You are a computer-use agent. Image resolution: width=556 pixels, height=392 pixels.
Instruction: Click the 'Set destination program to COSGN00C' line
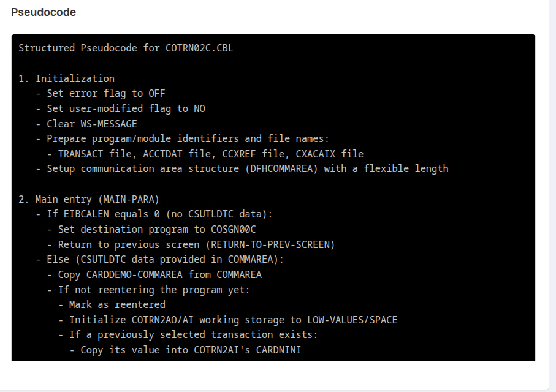pyautogui.click(x=156, y=229)
